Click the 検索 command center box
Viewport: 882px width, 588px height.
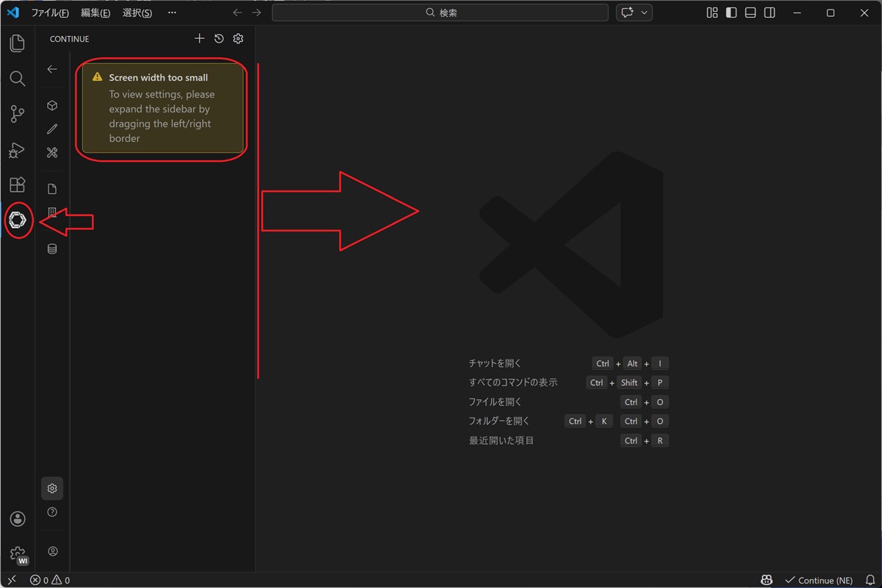(440, 12)
